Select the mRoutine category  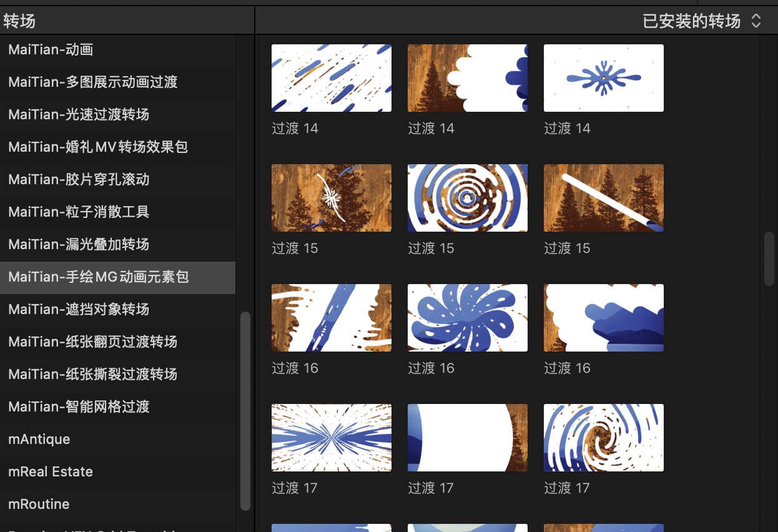117,504
